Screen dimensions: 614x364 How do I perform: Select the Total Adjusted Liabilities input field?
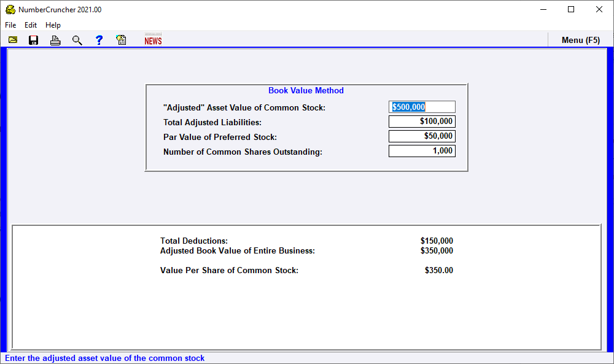point(422,122)
